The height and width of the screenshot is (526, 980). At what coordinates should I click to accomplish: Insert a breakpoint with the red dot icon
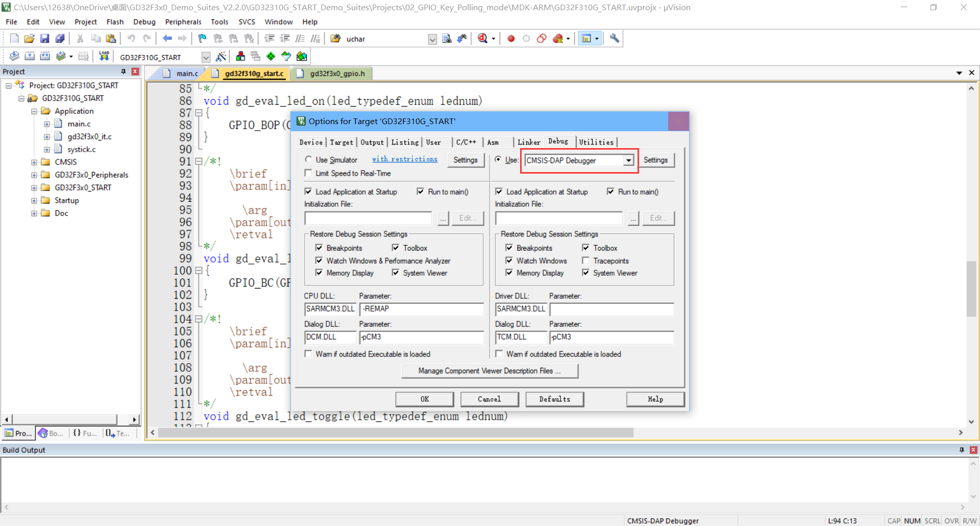511,38
